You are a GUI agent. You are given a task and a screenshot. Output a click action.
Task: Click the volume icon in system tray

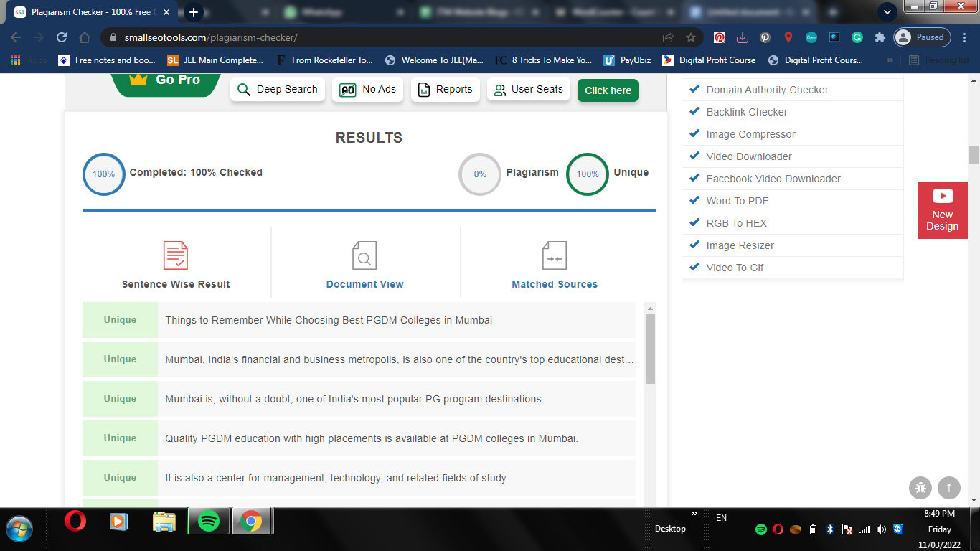click(x=880, y=529)
